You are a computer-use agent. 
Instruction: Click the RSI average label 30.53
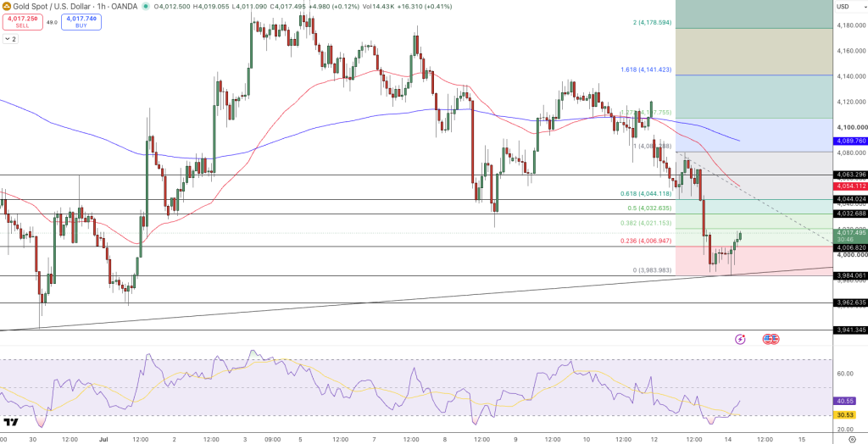[845, 415]
